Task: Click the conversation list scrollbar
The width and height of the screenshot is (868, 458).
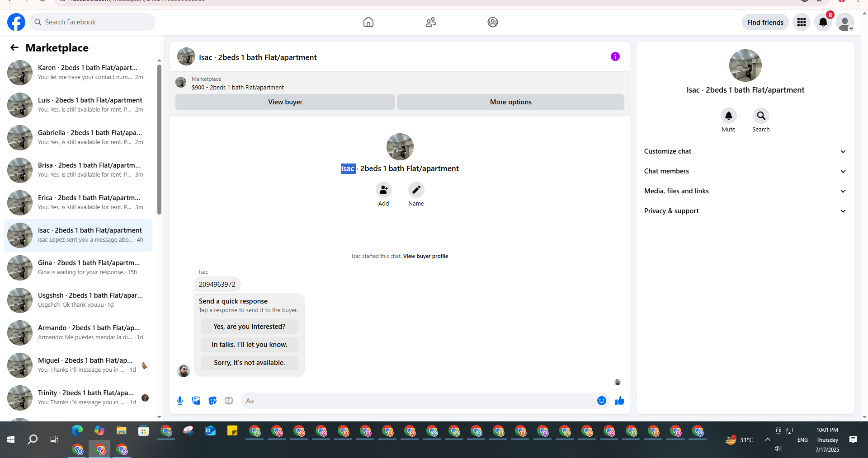Action: (x=159, y=140)
